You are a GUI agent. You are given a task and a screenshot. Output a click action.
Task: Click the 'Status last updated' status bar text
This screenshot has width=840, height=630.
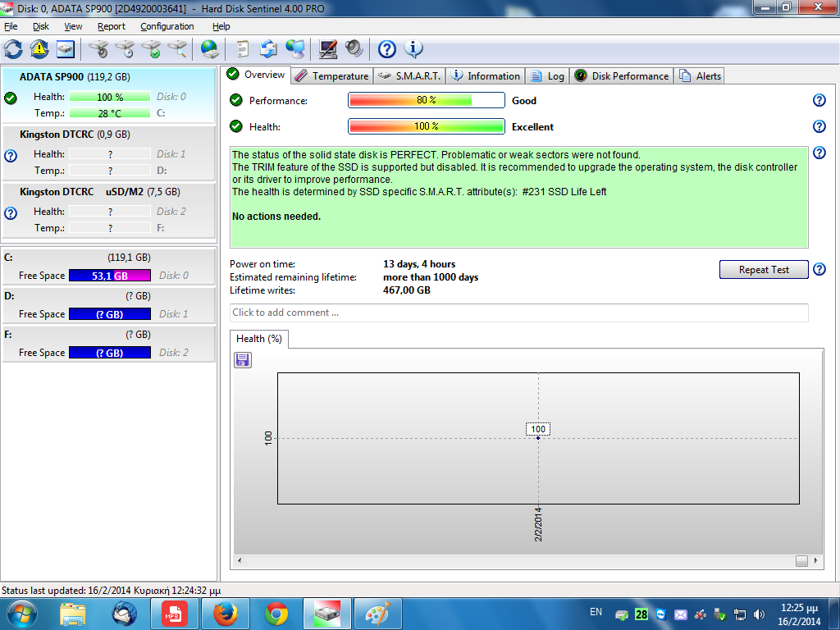pyautogui.click(x=111, y=591)
